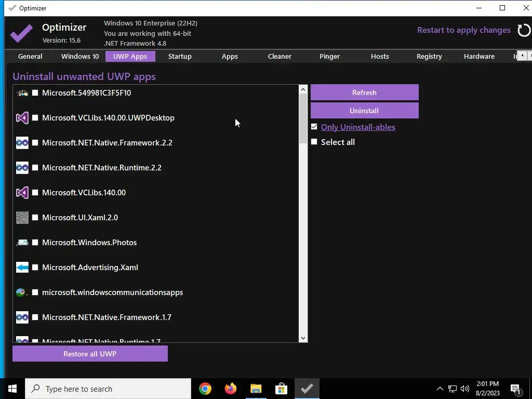The width and height of the screenshot is (532, 399).
Task: Click the microsoft.windowscommunicationsapps icon
Action: [x=22, y=292]
